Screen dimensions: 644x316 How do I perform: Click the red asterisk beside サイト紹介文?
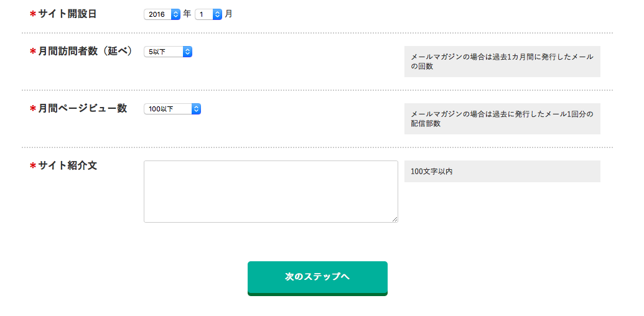click(x=33, y=166)
